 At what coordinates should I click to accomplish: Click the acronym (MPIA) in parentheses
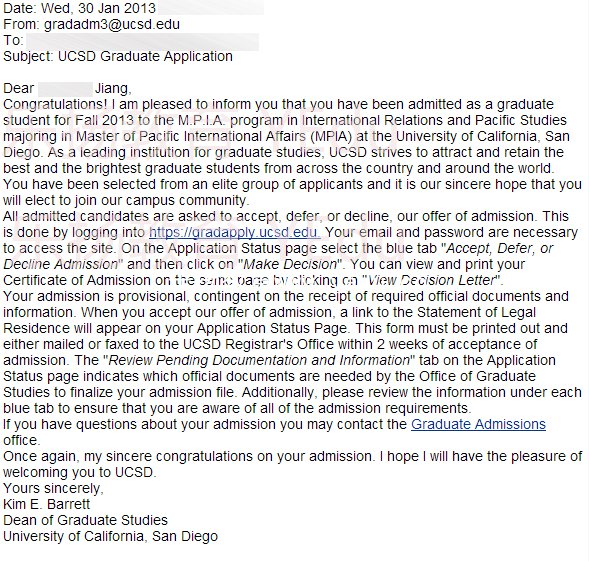click(331, 136)
